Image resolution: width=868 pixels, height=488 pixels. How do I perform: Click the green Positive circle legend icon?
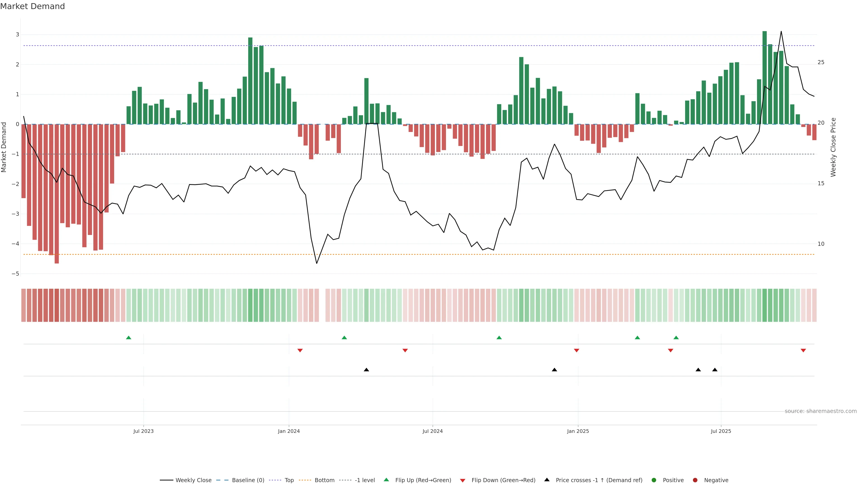[654, 480]
